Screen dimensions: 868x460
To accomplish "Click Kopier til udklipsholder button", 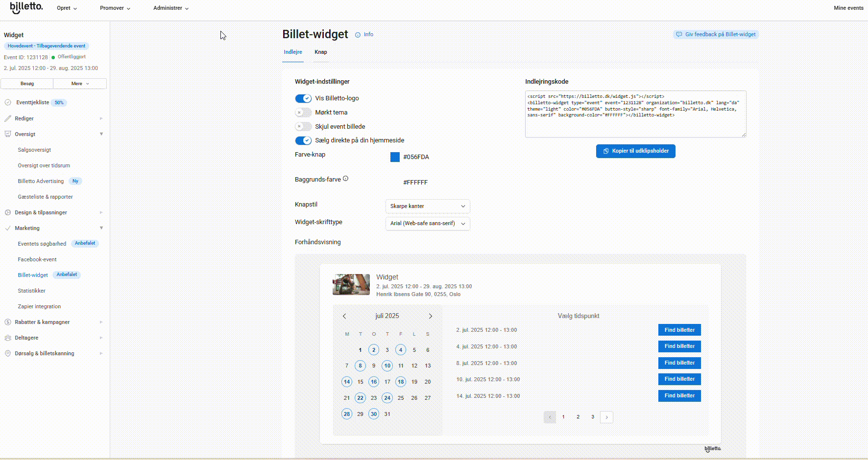I will [635, 151].
